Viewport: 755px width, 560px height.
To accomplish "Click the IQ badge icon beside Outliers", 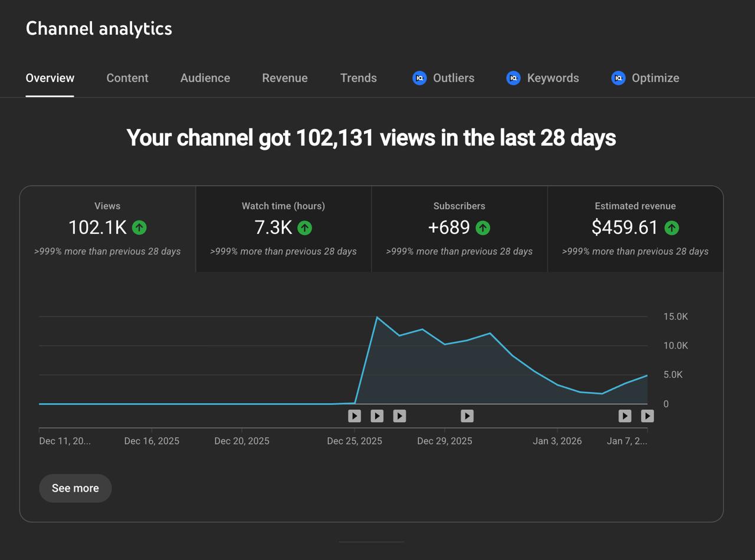I will [419, 78].
